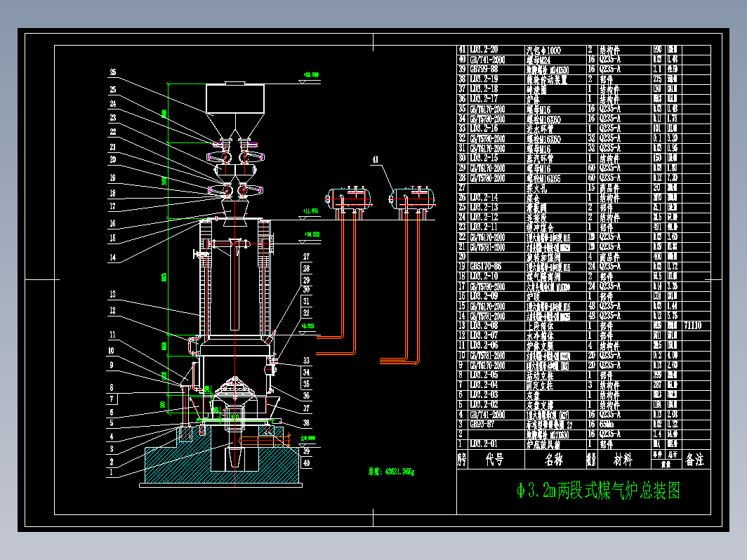Viewport: 747px width, 560px height.
Task: Select part code LD3.2-03 in the table
Action: click(x=484, y=394)
